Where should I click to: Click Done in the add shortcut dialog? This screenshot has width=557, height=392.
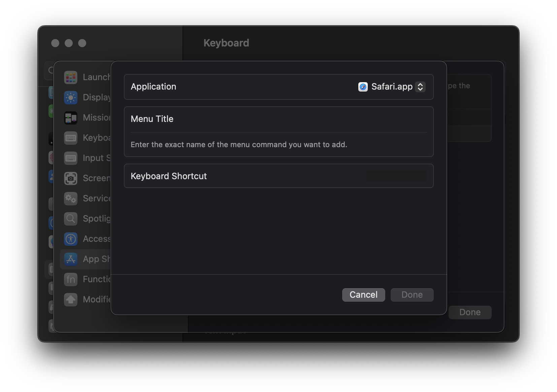click(412, 295)
